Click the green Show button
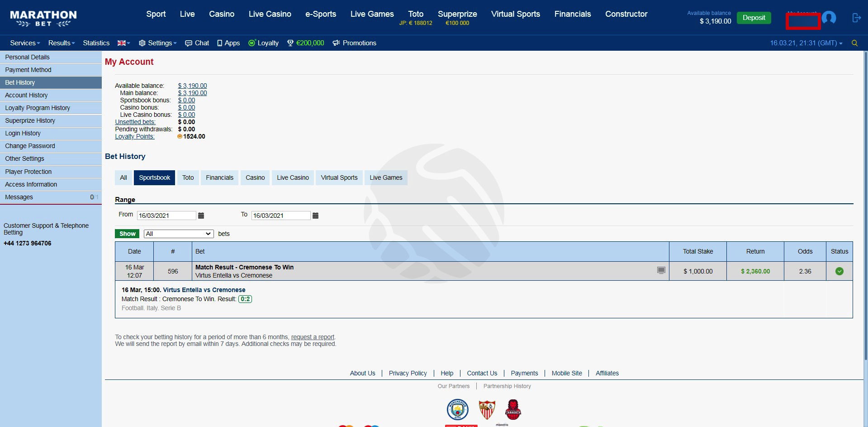The width and height of the screenshot is (868, 427). [127, 234]
